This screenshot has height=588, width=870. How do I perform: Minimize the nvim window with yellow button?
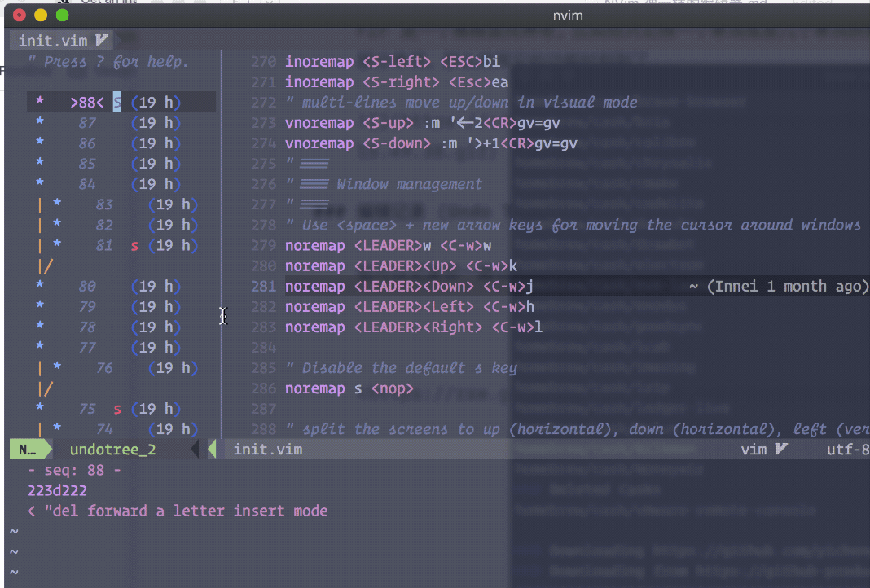[x=41, y=15]
